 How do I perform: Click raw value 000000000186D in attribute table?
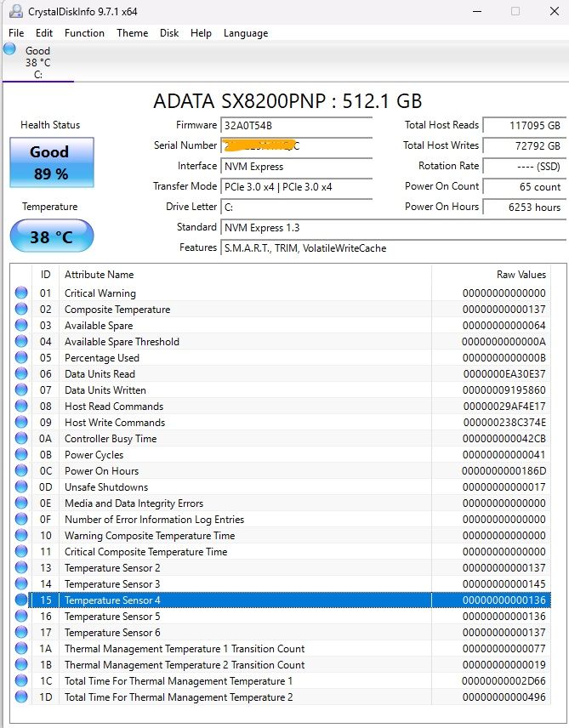(x=504, y=471)
